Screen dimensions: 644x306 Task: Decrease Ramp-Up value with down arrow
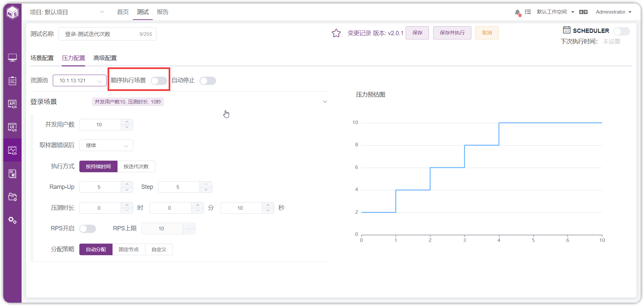[x=127, y=190]
